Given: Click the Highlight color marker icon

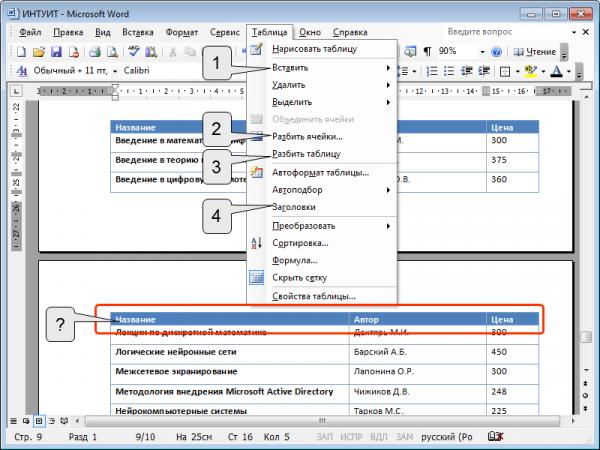Looking at the screenshot, I should [531, 71].
